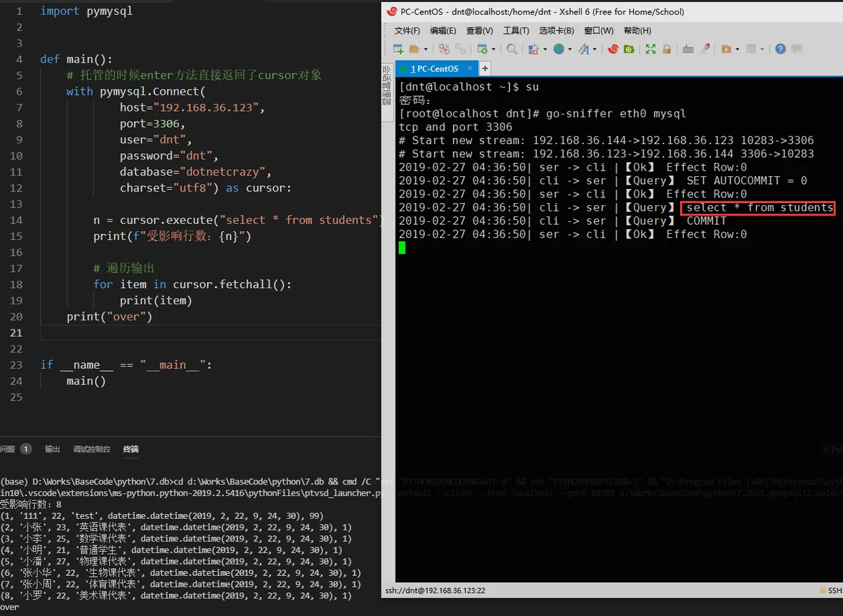Click the pane layout grid icon

click(x=751, y=49)
